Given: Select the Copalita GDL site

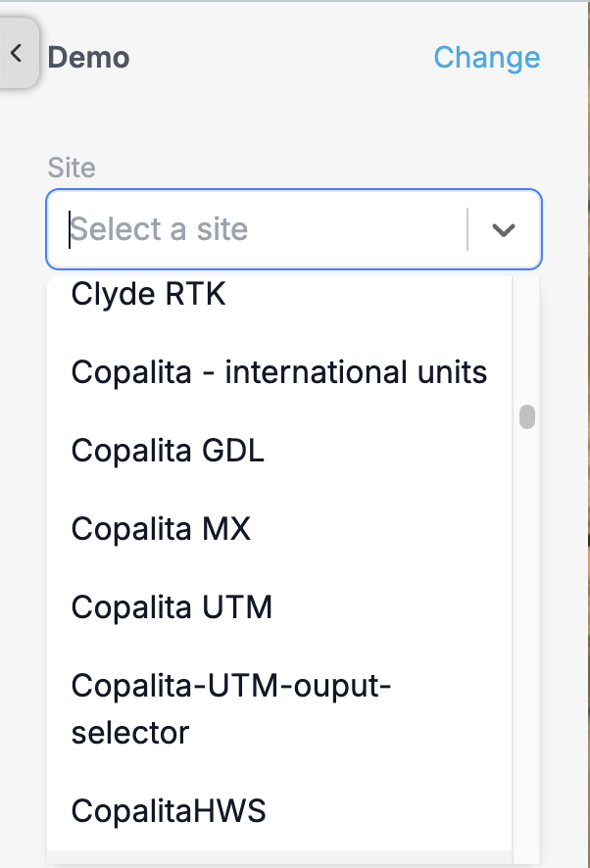Looking at the screenshot, I should 279,451.
